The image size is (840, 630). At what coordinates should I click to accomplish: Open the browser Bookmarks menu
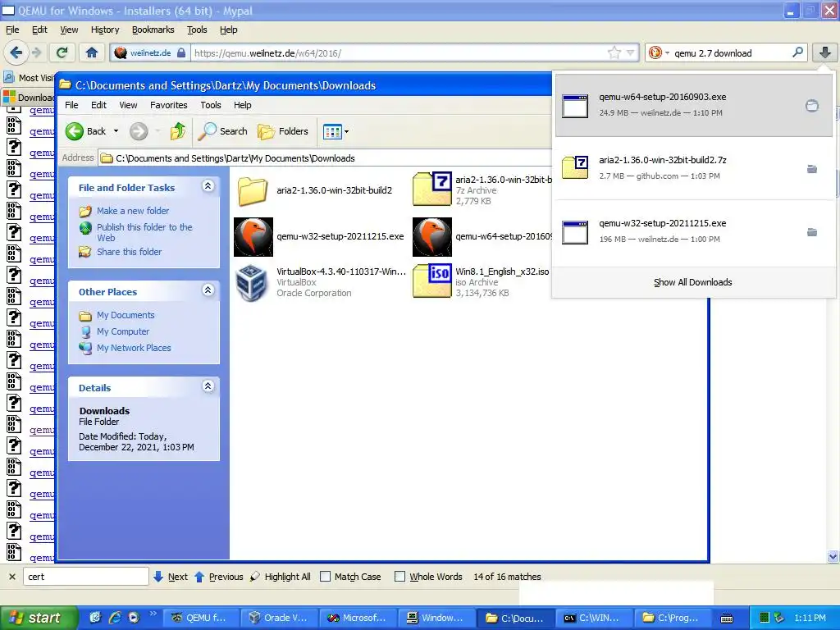coord(153,30)
